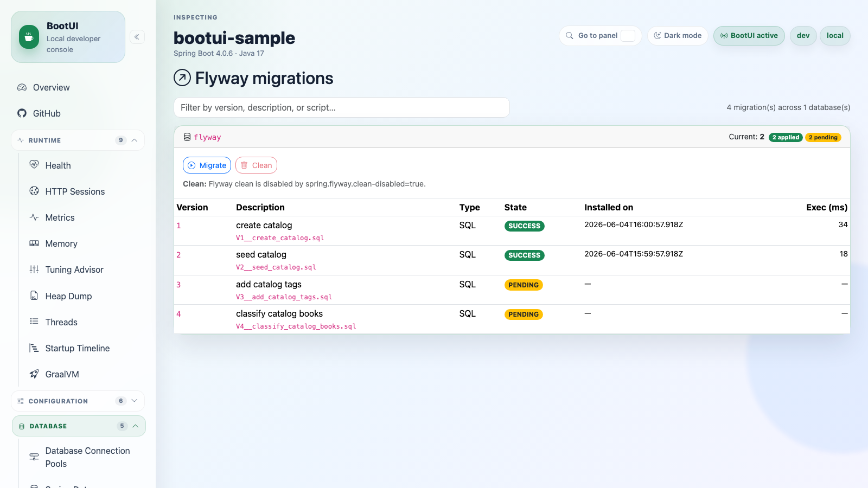Click the Configuration section sliders icon
The image size is (868, 488).
pos(21,401)
